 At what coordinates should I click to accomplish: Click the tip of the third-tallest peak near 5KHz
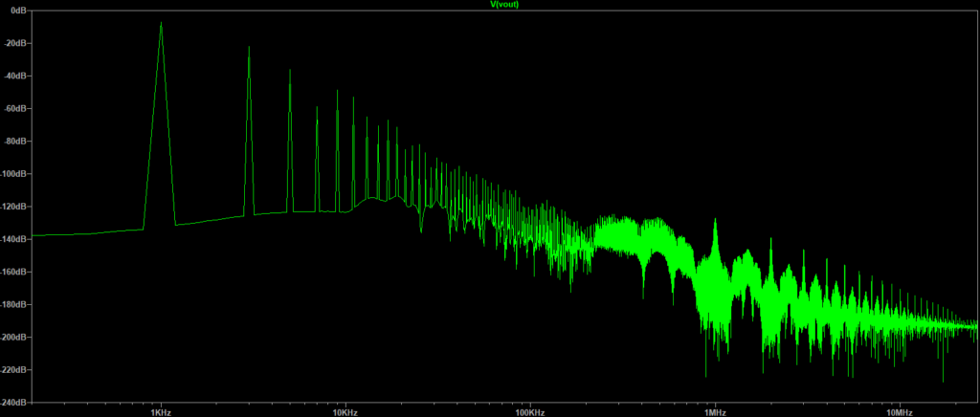pyautogui.click(x=290, y=70)
